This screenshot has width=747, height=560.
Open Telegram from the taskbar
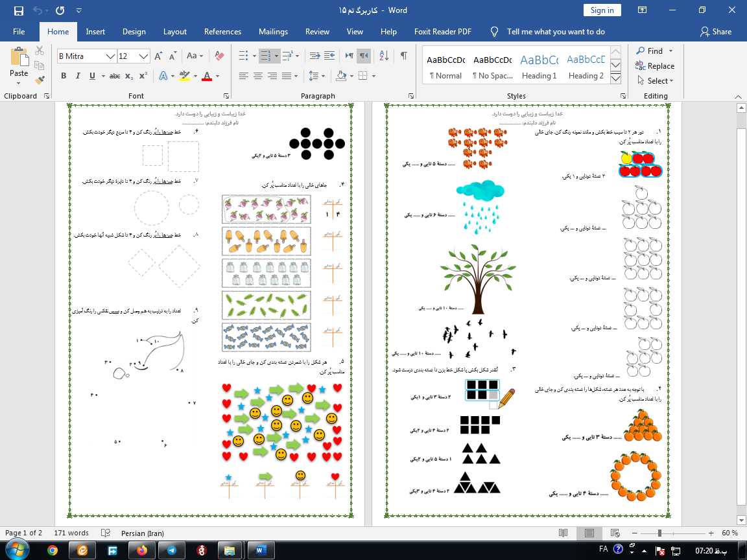(x=171, y=550)
